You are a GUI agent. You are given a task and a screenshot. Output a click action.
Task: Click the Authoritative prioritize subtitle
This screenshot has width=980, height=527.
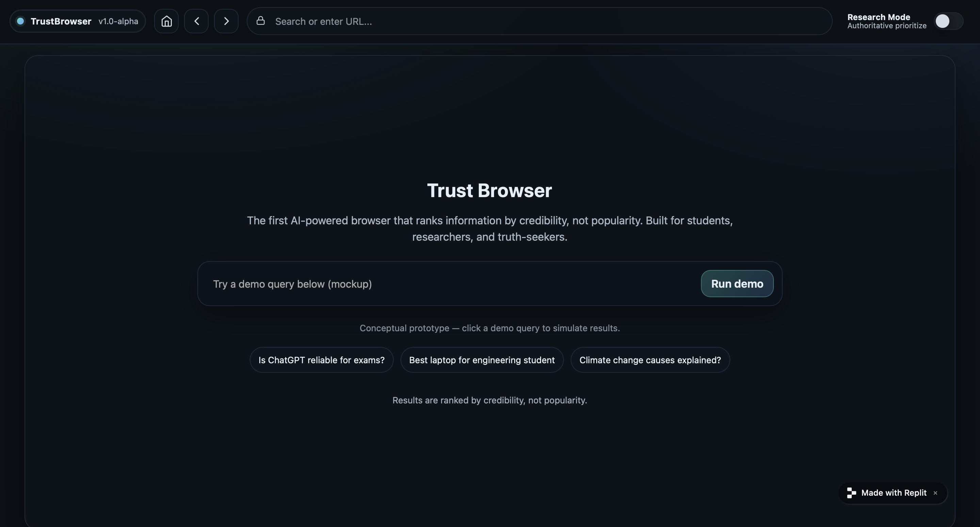[887, 26]
